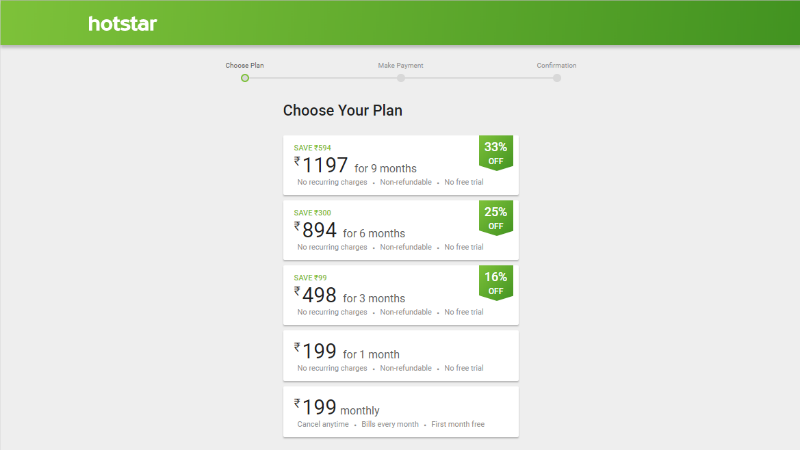The height and width of the screenshot is (450, 800).
Task: Click the SAVE ₹594 label
Action: (312, 148)
